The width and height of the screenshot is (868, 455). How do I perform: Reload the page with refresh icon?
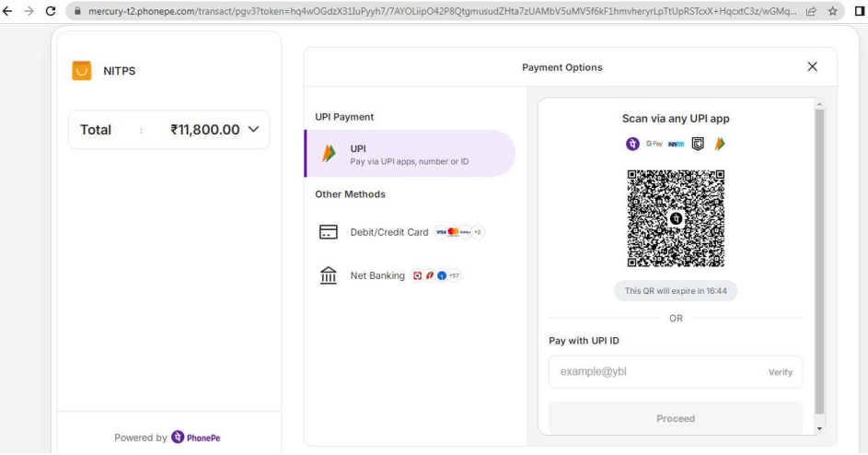[x=51, y=11]
